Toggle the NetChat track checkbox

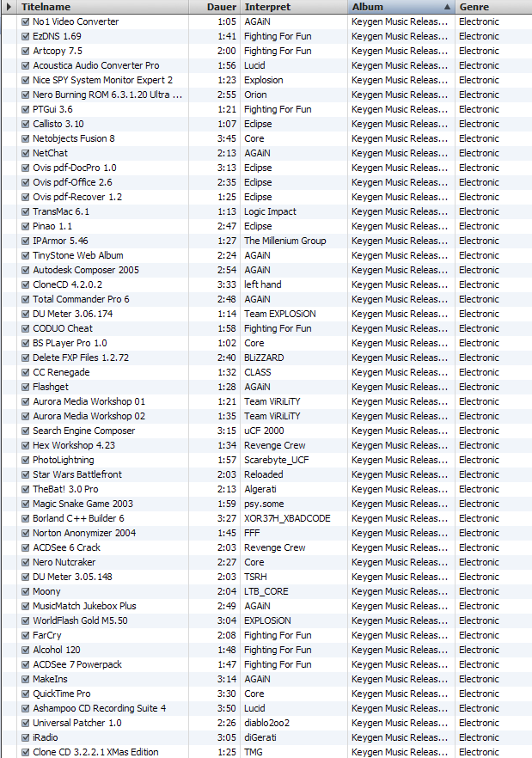pos(25,153)
